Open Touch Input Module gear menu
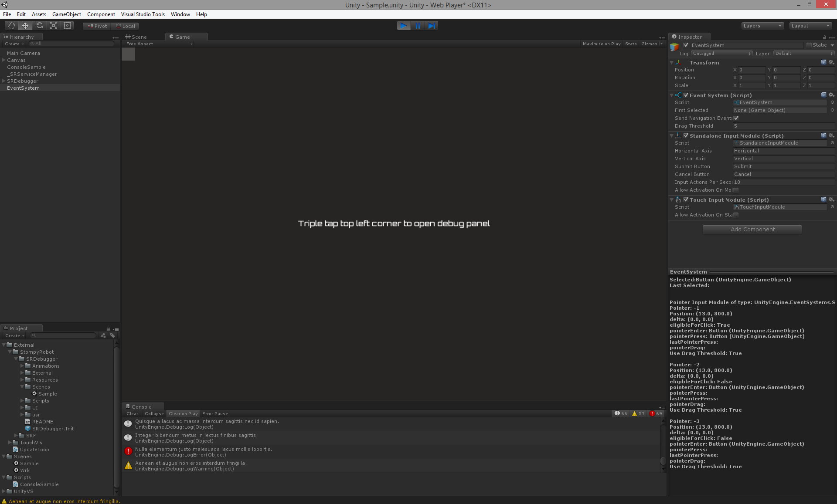 (831, 200)
